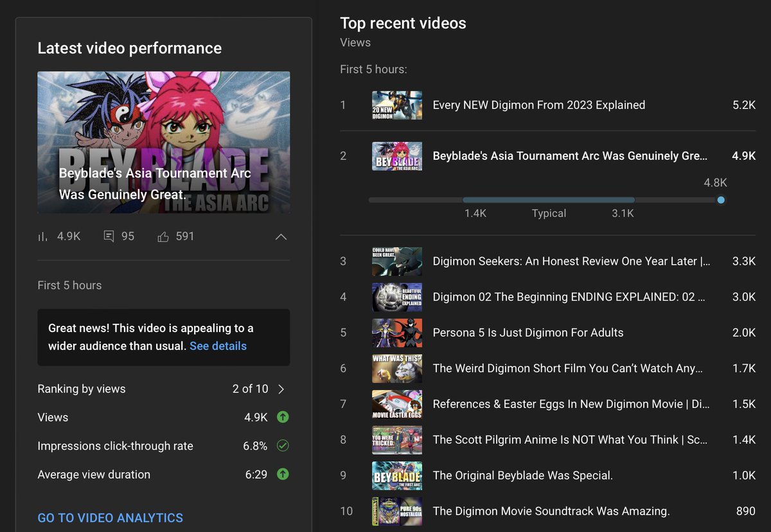The image size is (771, 532).
Task: Open 'The Original Beyblade Was Special.' title
Action: click(523, 475)
